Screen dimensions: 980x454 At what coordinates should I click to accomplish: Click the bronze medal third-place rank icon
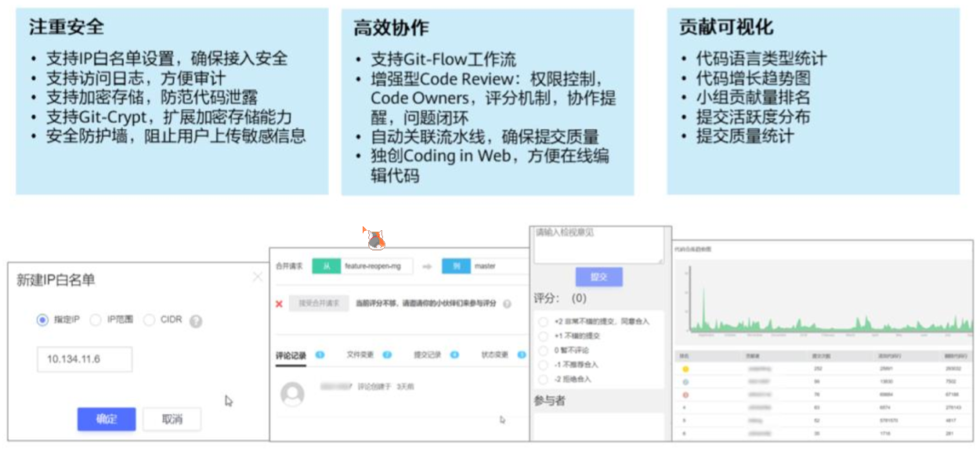pyautogui.click(x=685, y=395)
